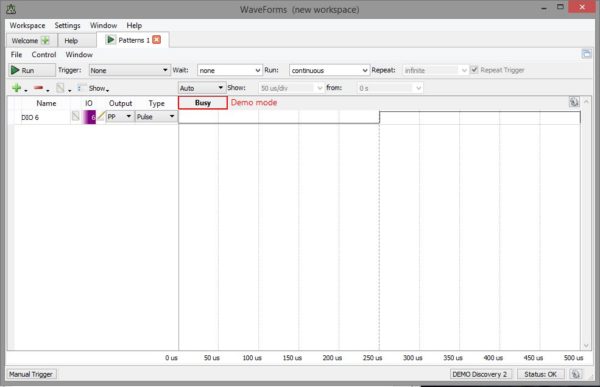This screenshot has height=387, width=600.
Task: Click the WaveForms application logo icon
Action: coord(11,9)
